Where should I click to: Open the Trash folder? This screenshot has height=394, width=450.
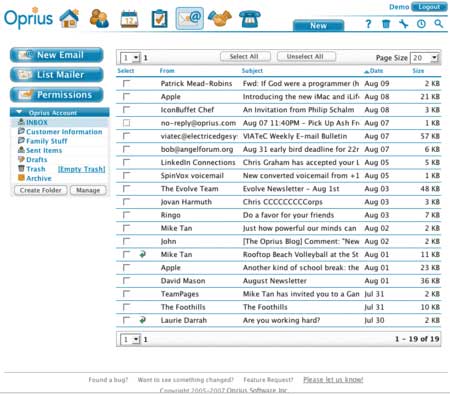(x=36, y=169)
